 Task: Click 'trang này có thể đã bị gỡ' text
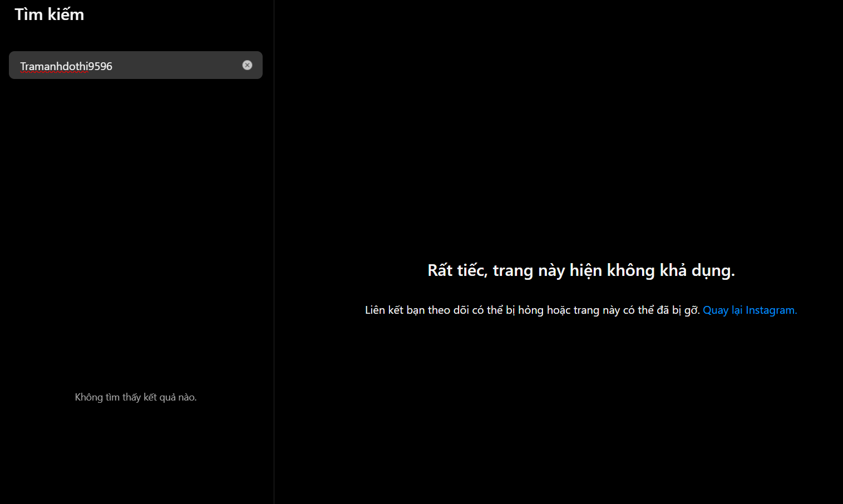[634, 310]
